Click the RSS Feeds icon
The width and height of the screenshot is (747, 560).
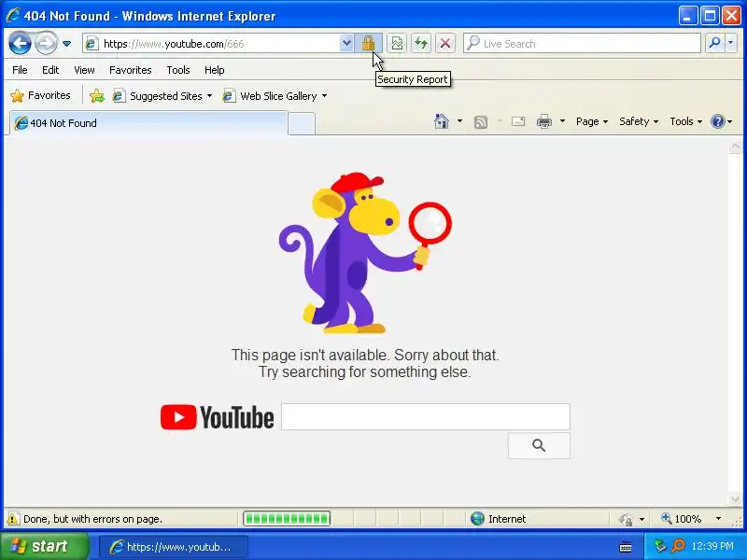point(481,122)
